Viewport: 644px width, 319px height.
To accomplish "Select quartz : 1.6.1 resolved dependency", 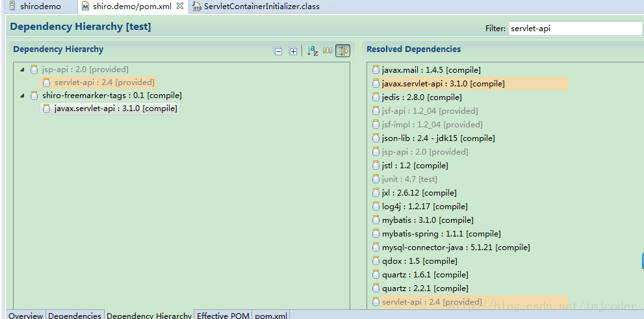I will pyautogui.click(x=425, y=274).
